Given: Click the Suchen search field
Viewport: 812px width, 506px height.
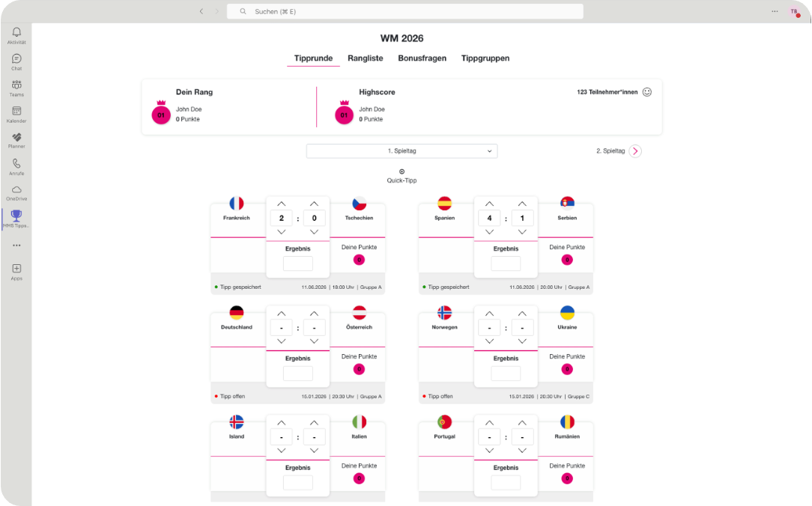Looking at the screenshot, I should pyautogui.click(x=405, y=11).
